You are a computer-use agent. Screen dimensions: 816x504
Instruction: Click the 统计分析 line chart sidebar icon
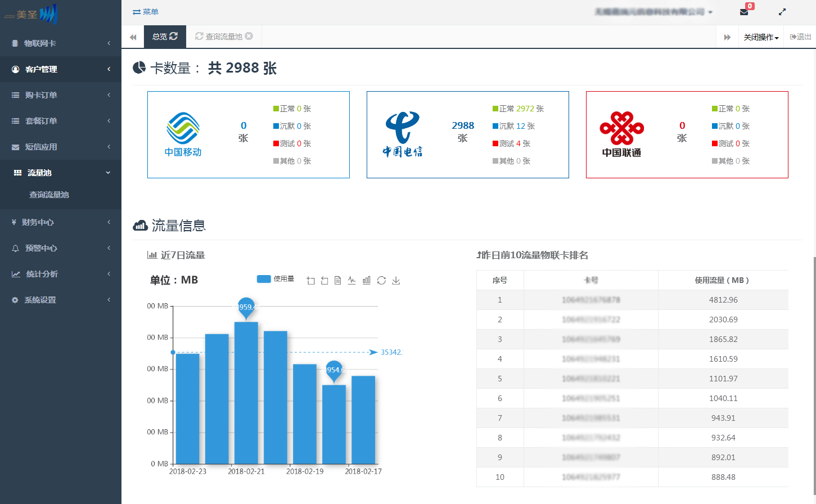coord(16,274)
